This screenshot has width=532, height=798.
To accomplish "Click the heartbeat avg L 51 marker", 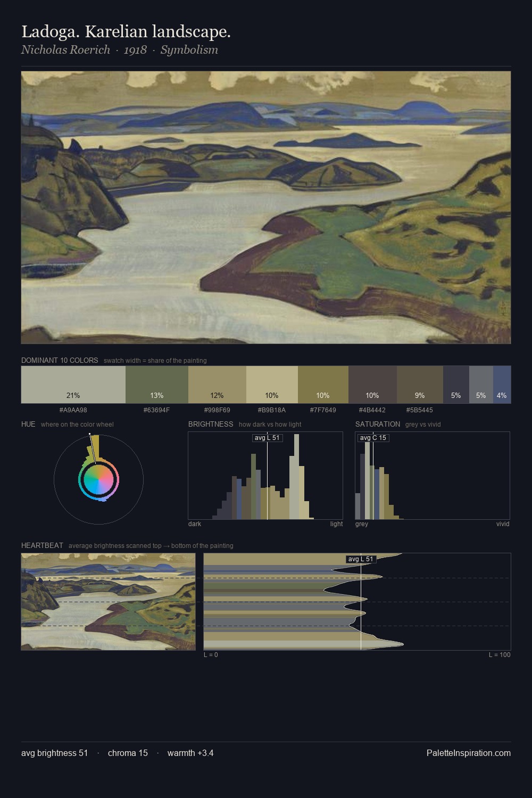I will click(361, 559).
